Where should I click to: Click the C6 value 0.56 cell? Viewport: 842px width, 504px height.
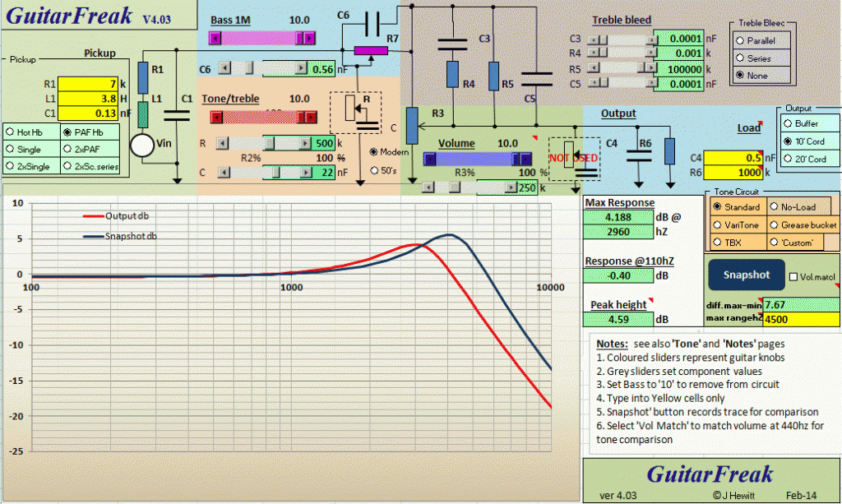322,69
